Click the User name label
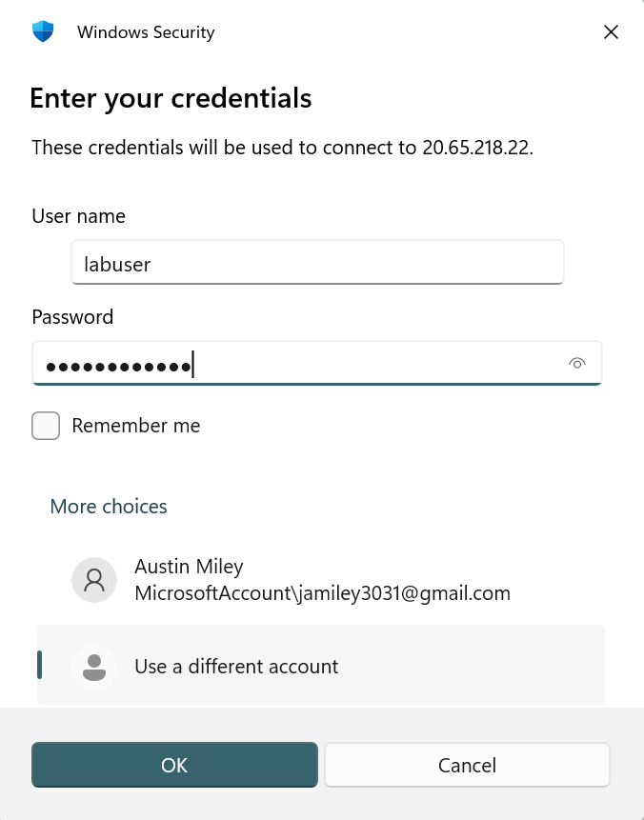 click(78, 216)
